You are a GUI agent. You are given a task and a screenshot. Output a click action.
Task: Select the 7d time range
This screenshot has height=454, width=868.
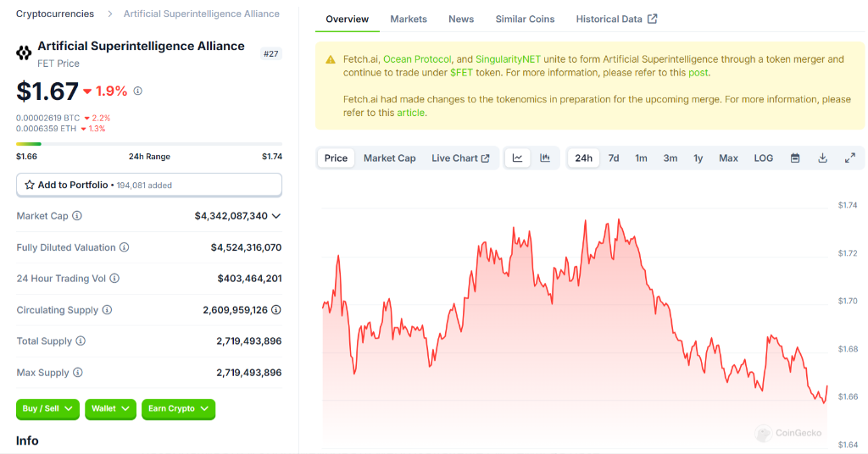[614, 158]
